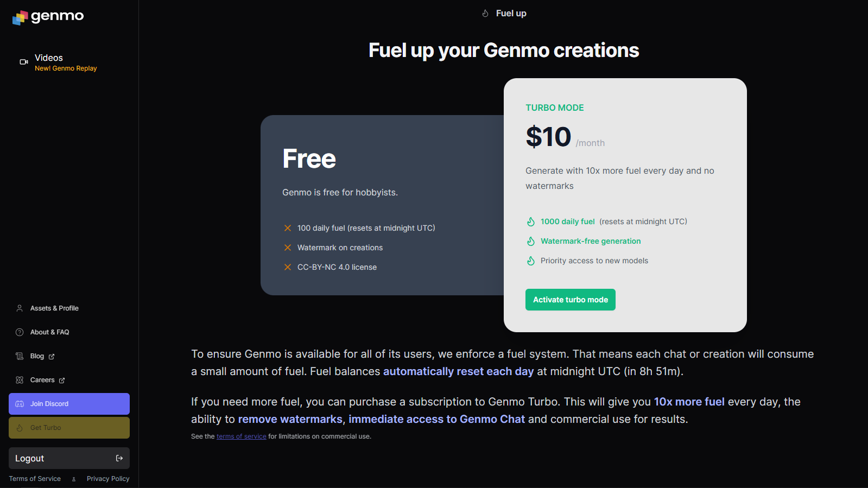Go to About & FAQ
The height and width of the screenshot is (488, 868).
49,332
